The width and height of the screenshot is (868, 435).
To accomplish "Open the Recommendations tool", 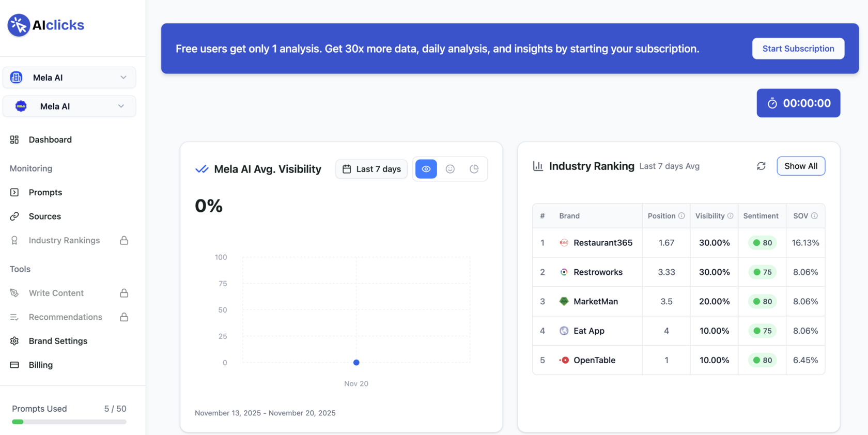I will pos(66,317).
